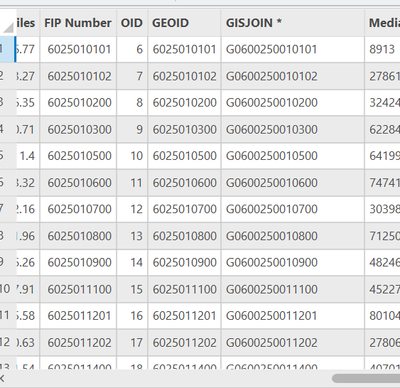Select row 10 via its row header
Viewport: 400px width, 388px height.
7,289
